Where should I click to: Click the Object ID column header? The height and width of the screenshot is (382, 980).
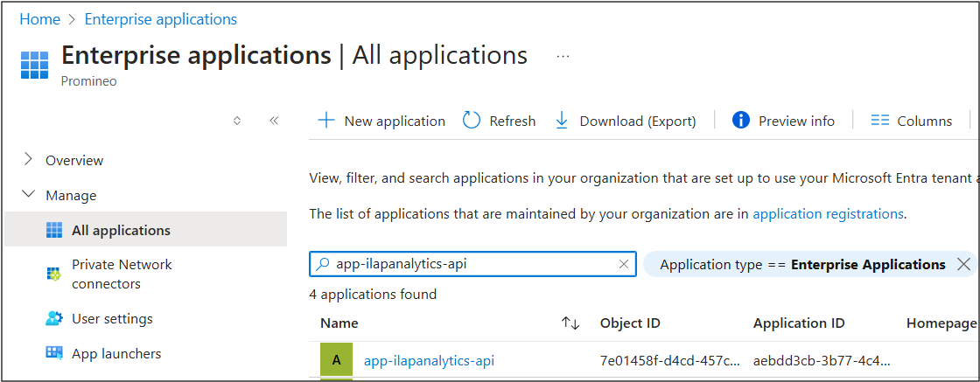coord(630,323)
